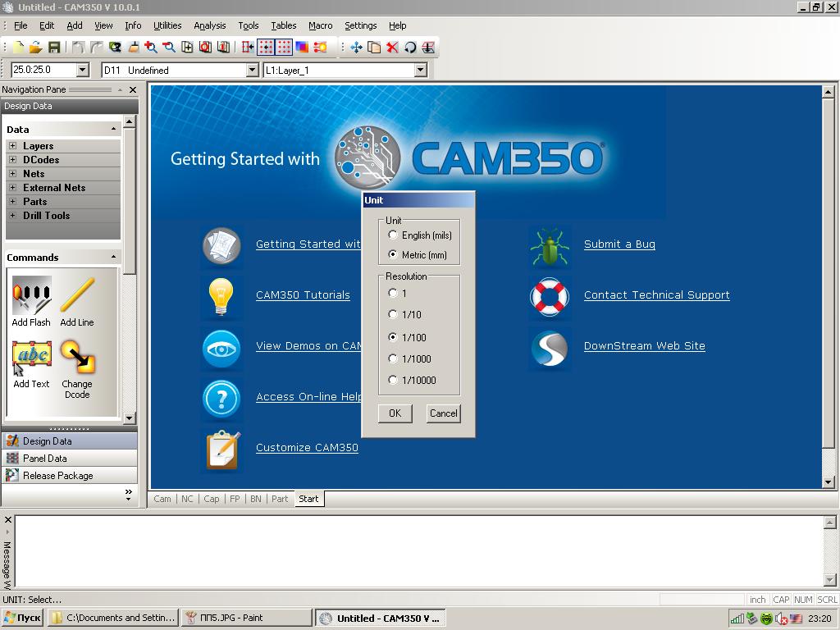Screen dimensions: 840x630
Task: Select the Delete red X tool
Action: [393, 47]
